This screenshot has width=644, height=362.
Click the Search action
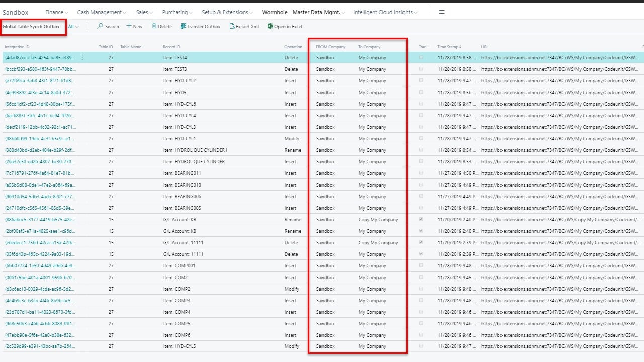[108, 26]
